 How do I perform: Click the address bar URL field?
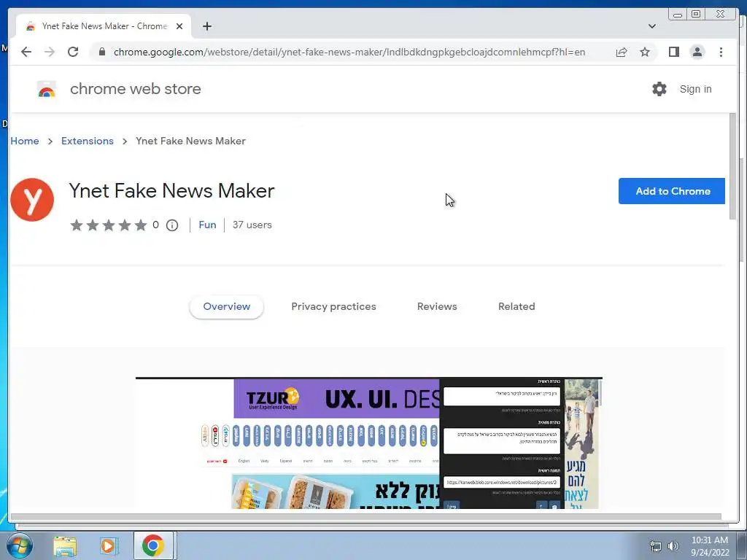point(349,52)
